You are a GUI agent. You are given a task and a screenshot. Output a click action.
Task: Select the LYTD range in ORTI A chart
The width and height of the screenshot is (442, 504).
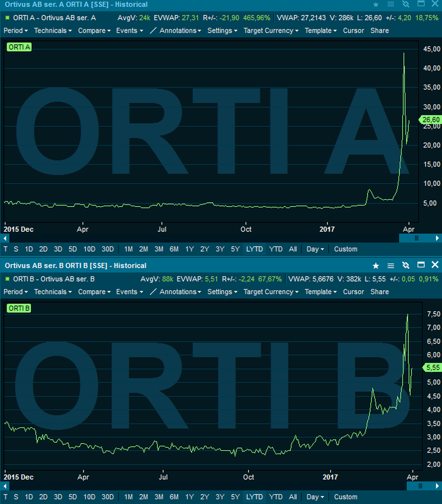(254, 249)
